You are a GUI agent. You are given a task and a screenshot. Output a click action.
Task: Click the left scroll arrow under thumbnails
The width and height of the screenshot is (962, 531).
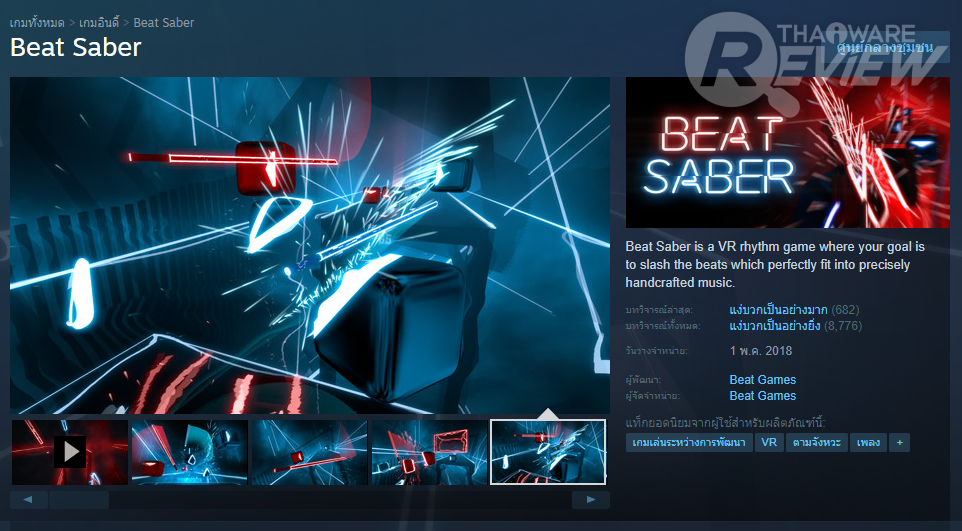28,500
